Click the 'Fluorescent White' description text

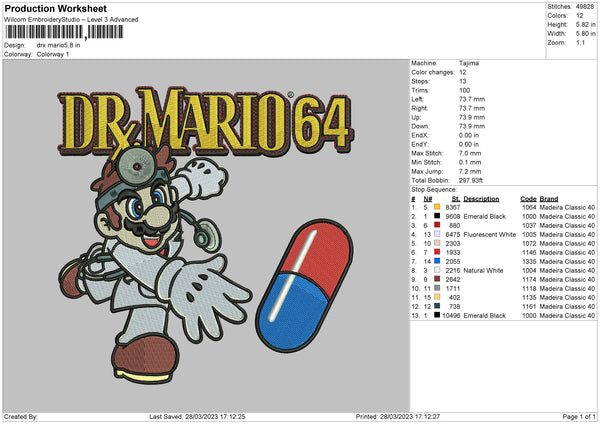tap(490, 235)
